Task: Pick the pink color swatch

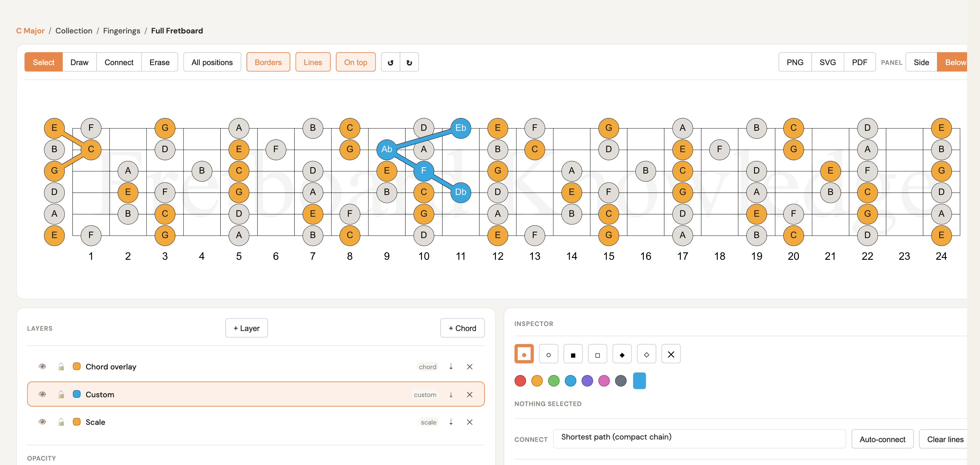Action: pos(604,381)
